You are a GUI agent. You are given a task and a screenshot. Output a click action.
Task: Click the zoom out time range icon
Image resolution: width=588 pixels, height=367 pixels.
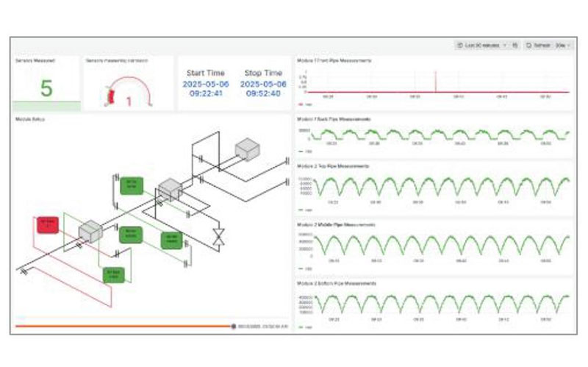(x=514, y=46)
